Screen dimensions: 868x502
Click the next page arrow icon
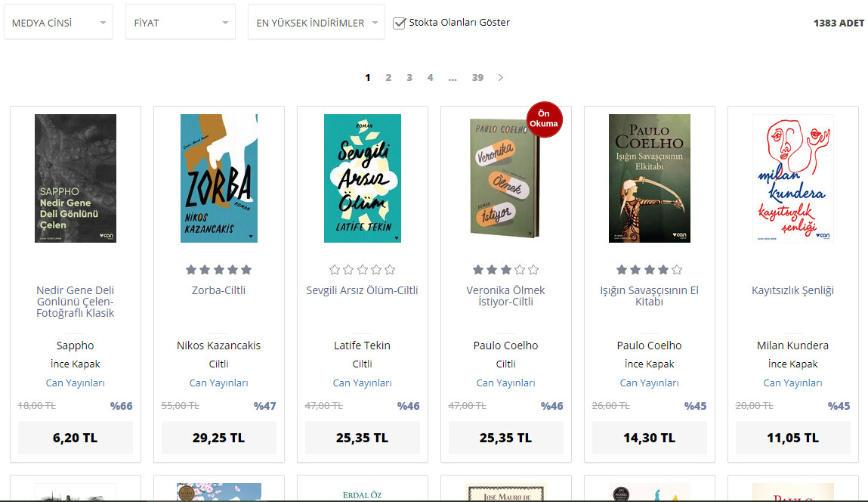pyautogui.click(x=500, y=78)
